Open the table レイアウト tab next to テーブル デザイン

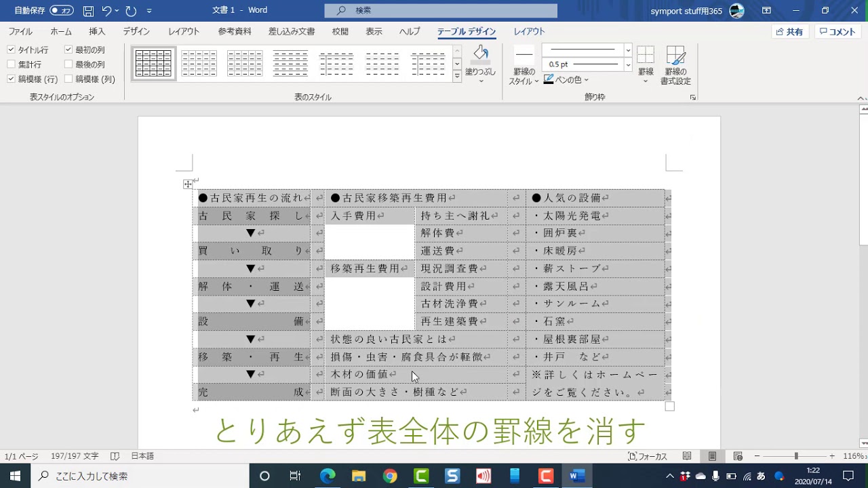pos(529,32)
